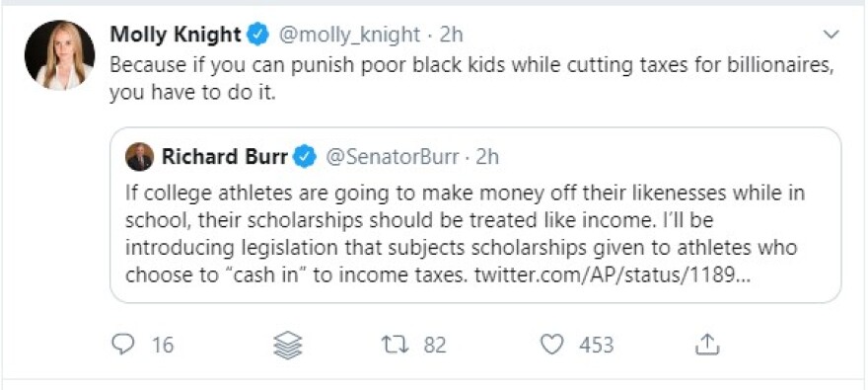Screen dimensions: 868x390
Task: Open tweet options chevron at top right
Action: point(832,35)
